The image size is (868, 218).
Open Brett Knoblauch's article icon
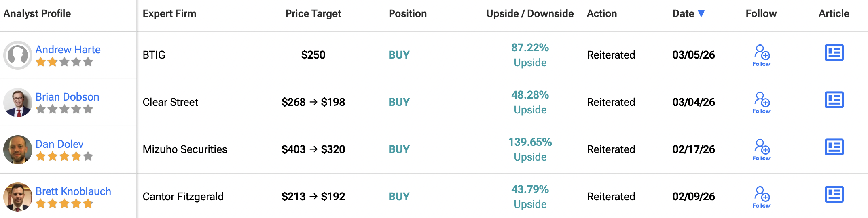click(834, 195)
